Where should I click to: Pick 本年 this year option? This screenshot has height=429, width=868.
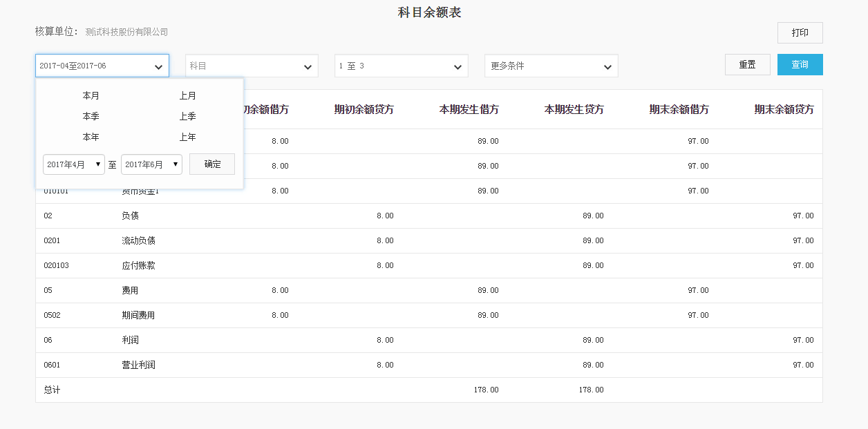(91, 137)
